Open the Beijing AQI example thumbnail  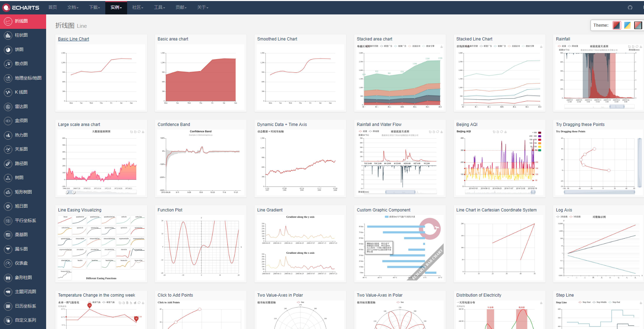(499, 162)
